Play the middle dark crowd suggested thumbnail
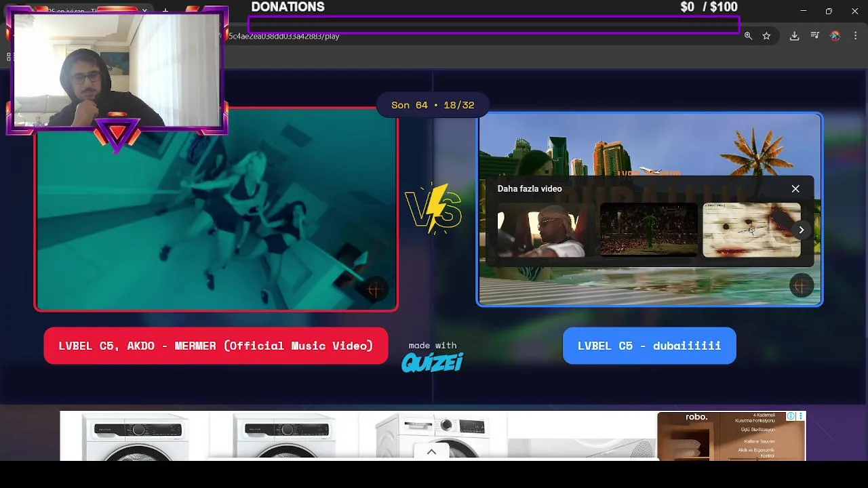 648,230
